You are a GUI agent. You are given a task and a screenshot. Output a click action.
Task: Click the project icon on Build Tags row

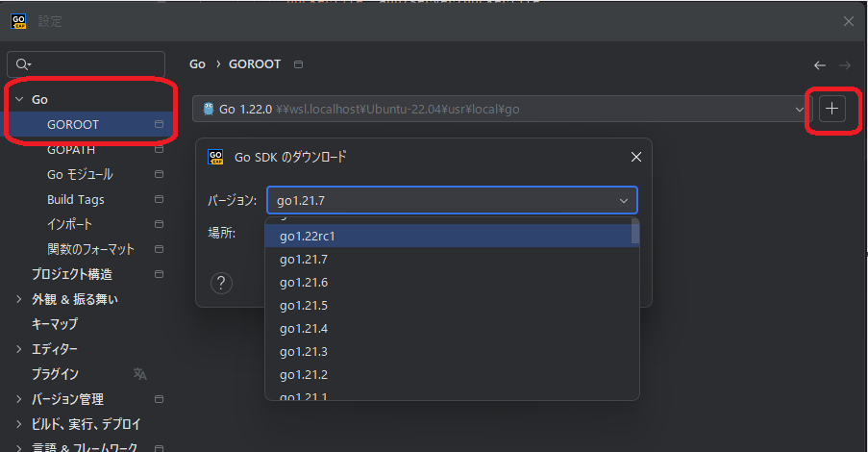pos(159,199)
